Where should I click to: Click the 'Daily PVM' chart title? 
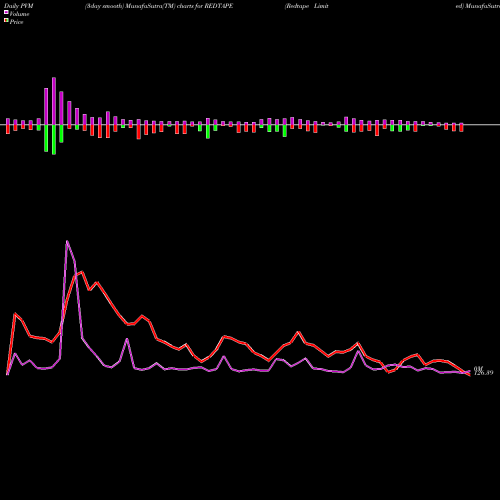tap(19, 6)
